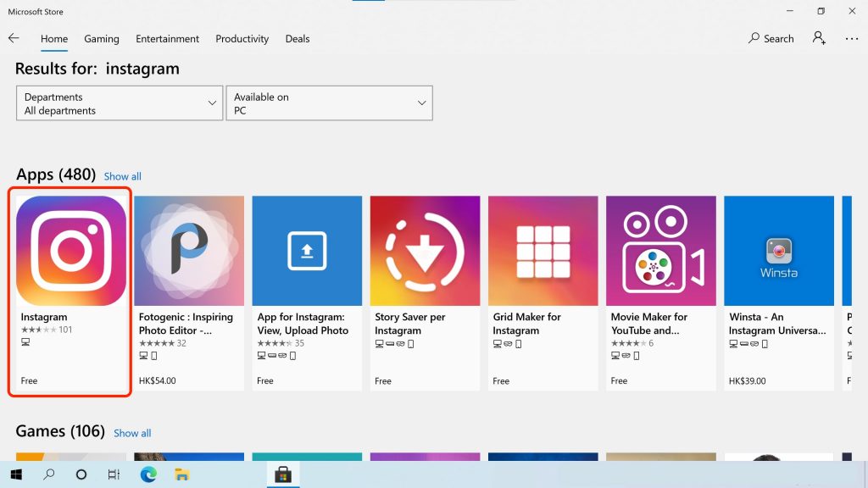This screenshot has height=488, width=868.
Task: Click Grid Maker for Instagram title
Action: click(x=527, y=324)
